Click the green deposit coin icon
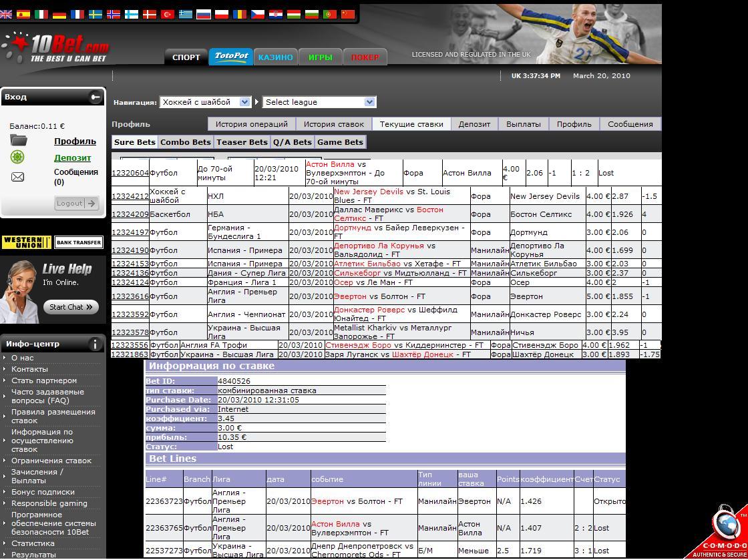 (x=17, y=157)
